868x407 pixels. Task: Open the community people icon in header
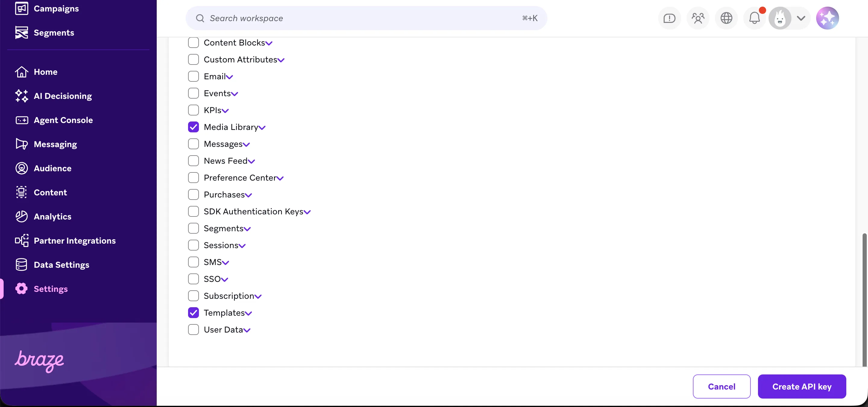[x=698, y=18]
